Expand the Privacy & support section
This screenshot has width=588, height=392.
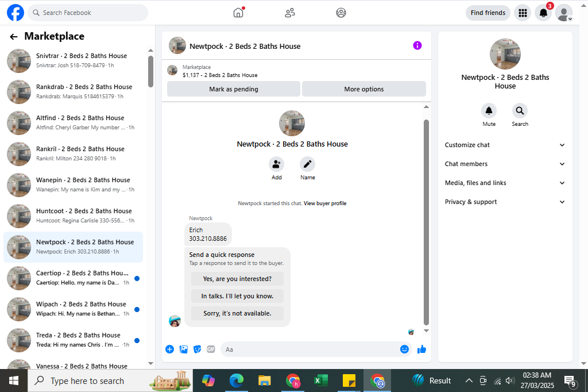(x=505, y=202)
